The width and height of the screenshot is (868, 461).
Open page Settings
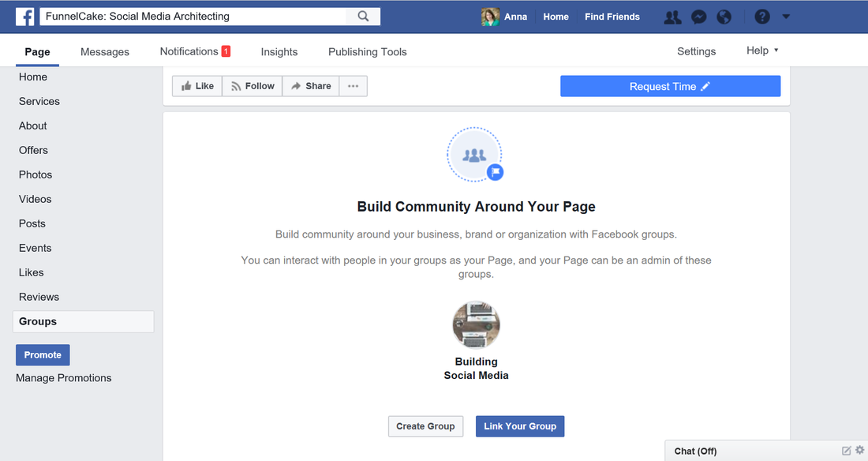tap(697, 51)
